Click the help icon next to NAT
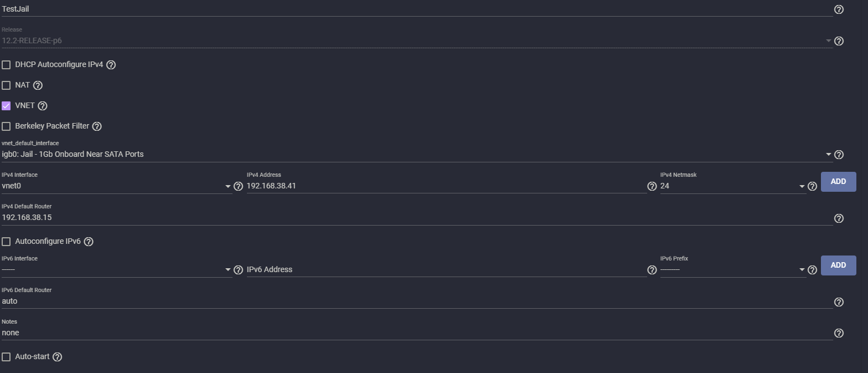The height and width of the screenshot is (373, 868). pos(38,85)
